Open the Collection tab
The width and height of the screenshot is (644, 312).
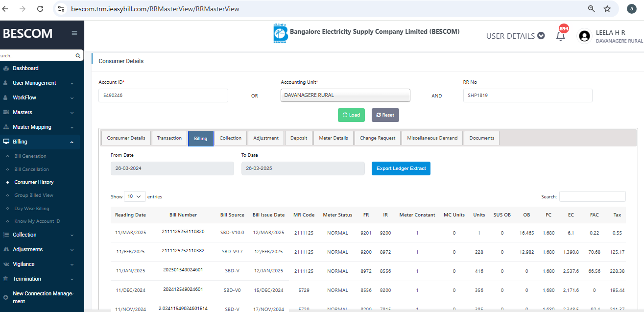click(x=230, y=138)
